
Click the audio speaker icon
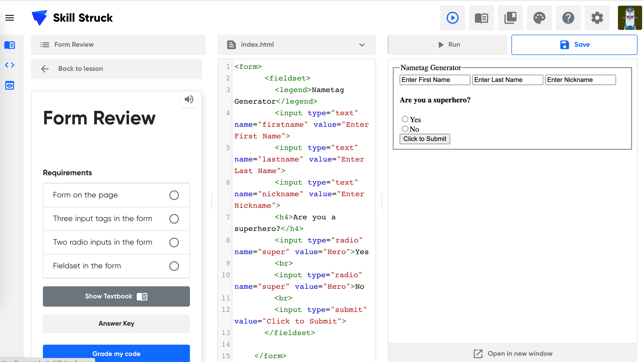tap(189, 100)
